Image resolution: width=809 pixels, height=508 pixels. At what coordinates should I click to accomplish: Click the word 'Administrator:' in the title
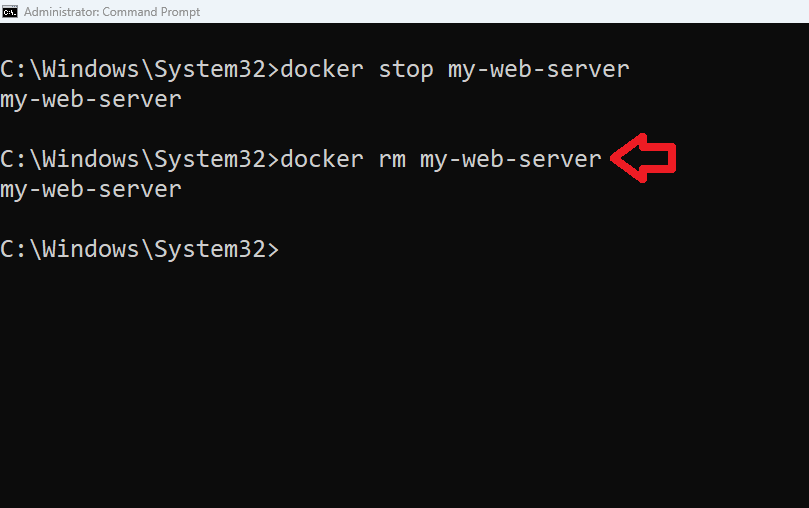tap(61, 11)
